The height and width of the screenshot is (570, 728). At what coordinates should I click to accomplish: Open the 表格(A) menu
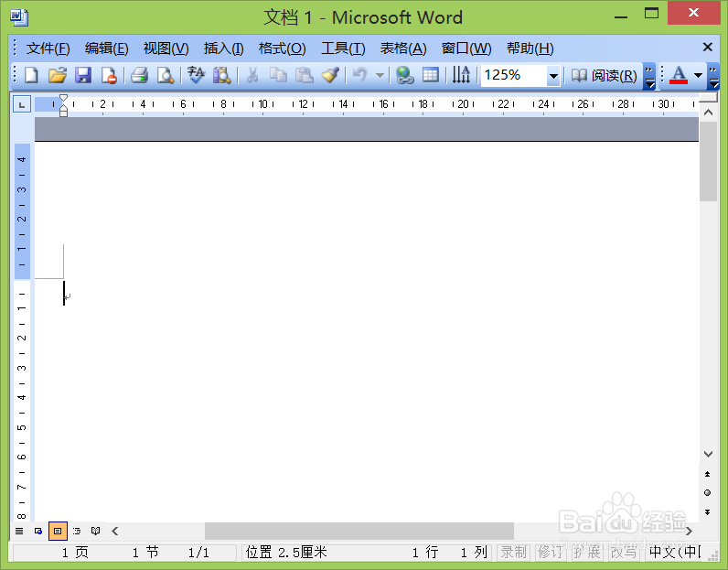403,48
